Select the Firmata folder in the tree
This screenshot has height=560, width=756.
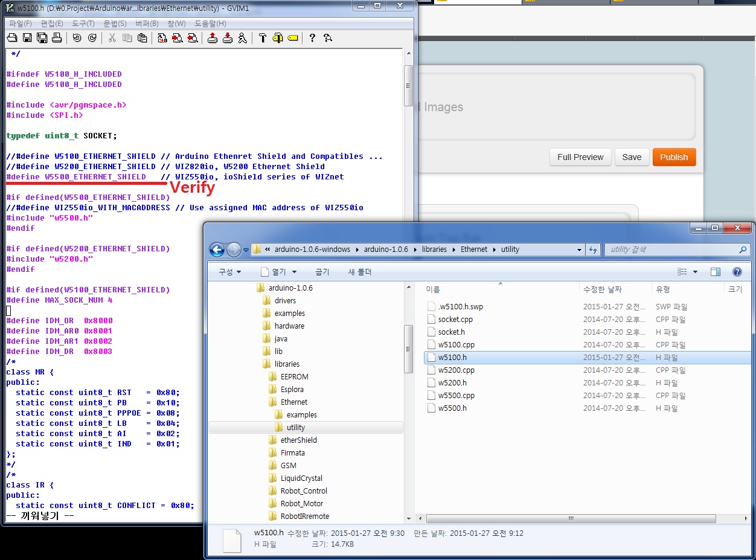pyautogui.click(x=292, y=452)
